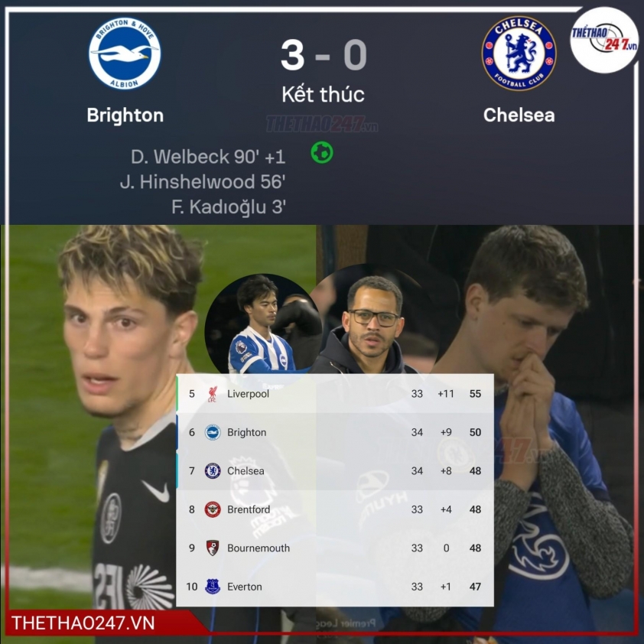The width and height of the screenshot is (644, 644).
Task: Select the Liverpool crest in the table
Action: (213, 394)
